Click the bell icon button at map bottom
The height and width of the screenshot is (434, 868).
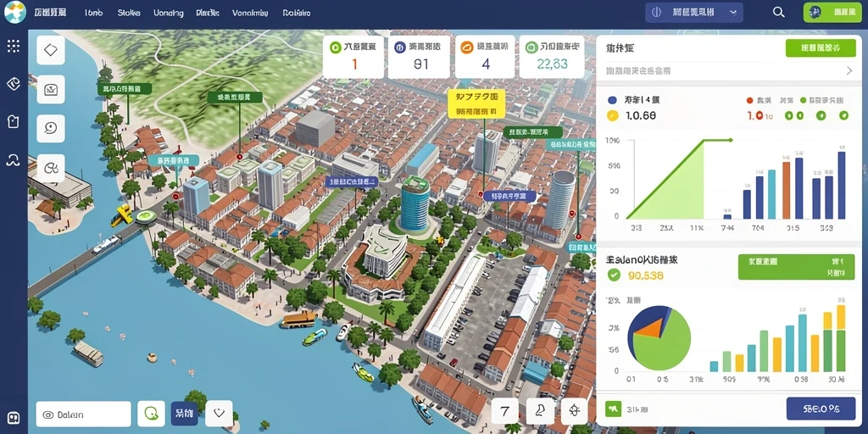[x=540, y=411]
